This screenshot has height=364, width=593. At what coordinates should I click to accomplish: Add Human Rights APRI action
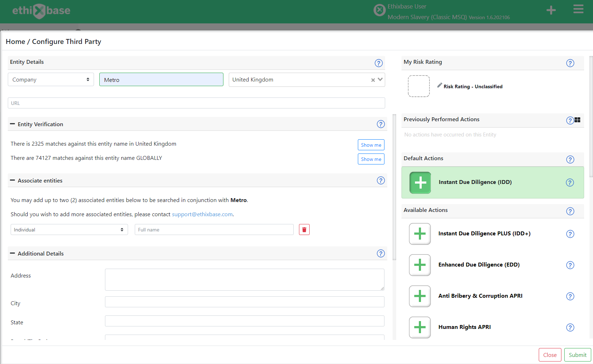click(x=420, y=327)
